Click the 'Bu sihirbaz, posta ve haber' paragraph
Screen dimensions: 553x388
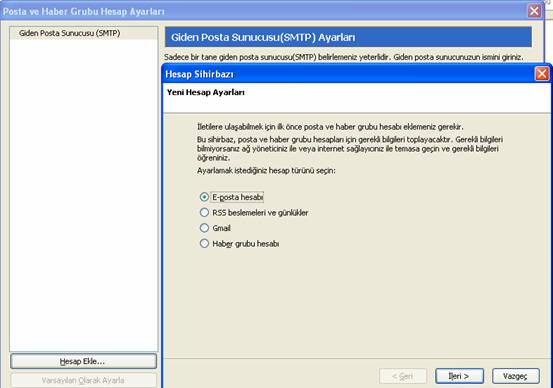tap(350, 148)
